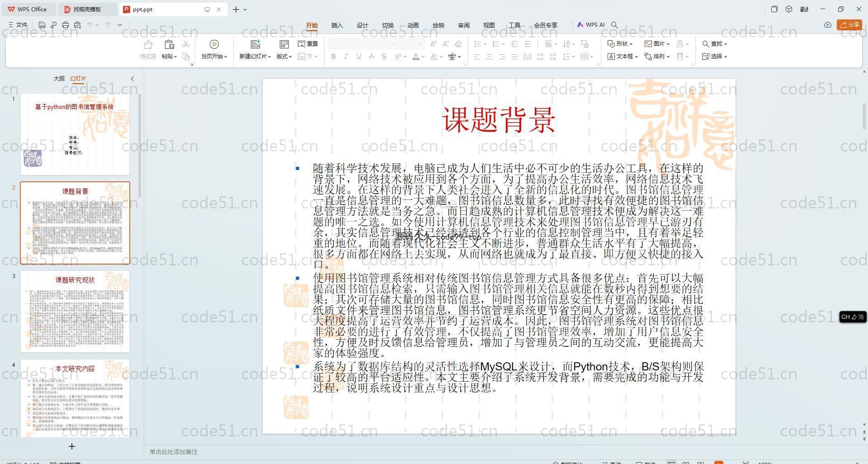Toggle bulleted list
The height and width of the screenshot is (464, 868).
click(x=477, y=44)
